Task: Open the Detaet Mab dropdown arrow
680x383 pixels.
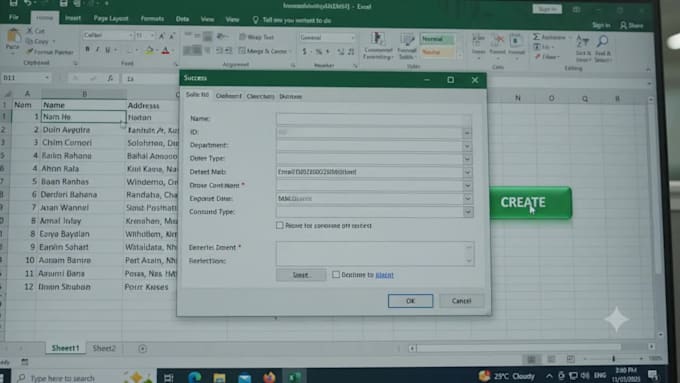Action: tap(467, 172)
